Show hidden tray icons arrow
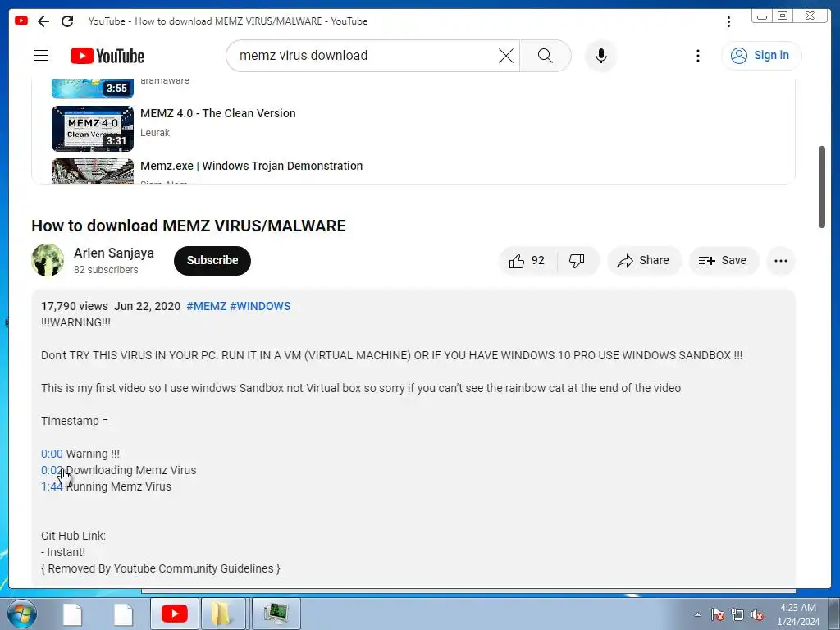840x630 pixels. click(697, 614)
